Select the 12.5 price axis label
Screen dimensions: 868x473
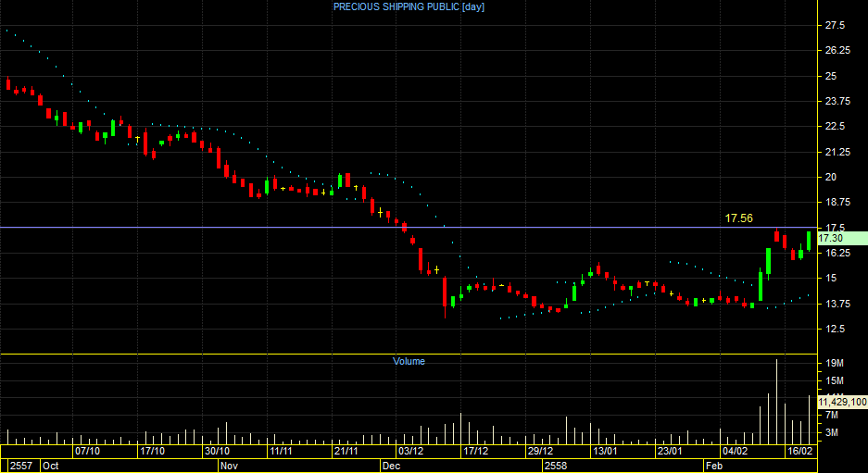point(835,329)
